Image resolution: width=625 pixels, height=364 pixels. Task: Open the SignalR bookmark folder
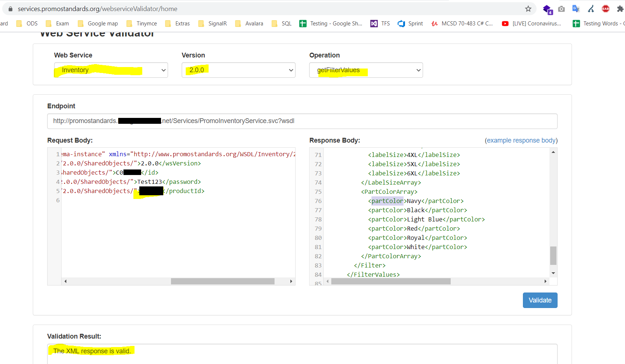[x=212, y=24]
